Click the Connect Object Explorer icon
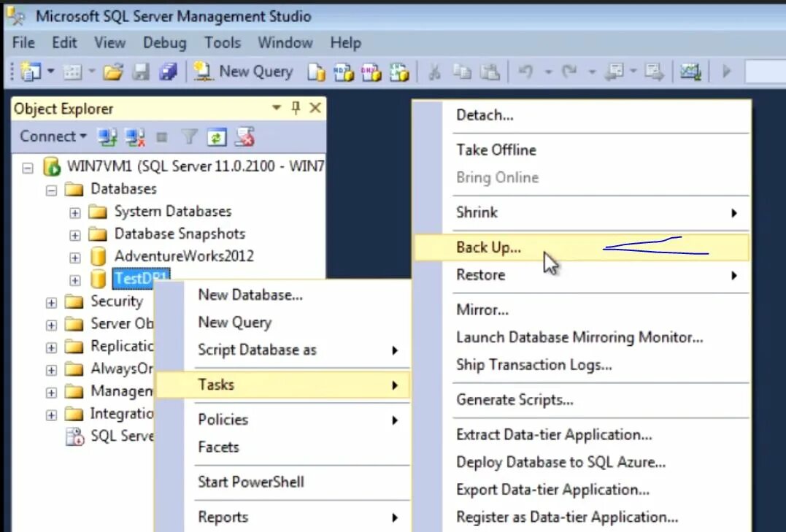Screen dimensions: 786x532 [x=107, y=137]
